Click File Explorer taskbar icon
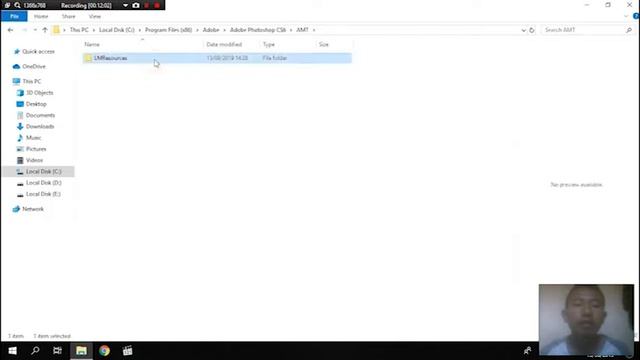The height and width of the screenshot is (360, 640). coord(81,351)
